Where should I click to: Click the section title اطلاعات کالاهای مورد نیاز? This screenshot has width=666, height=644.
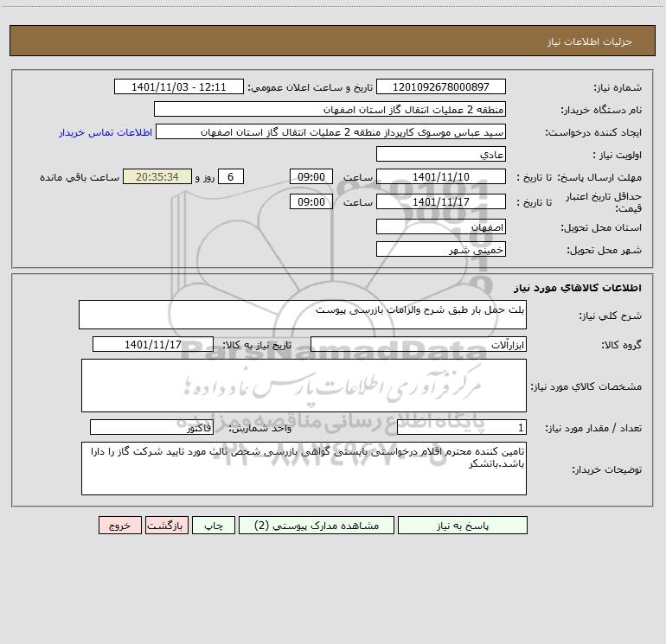coord(578,288)
